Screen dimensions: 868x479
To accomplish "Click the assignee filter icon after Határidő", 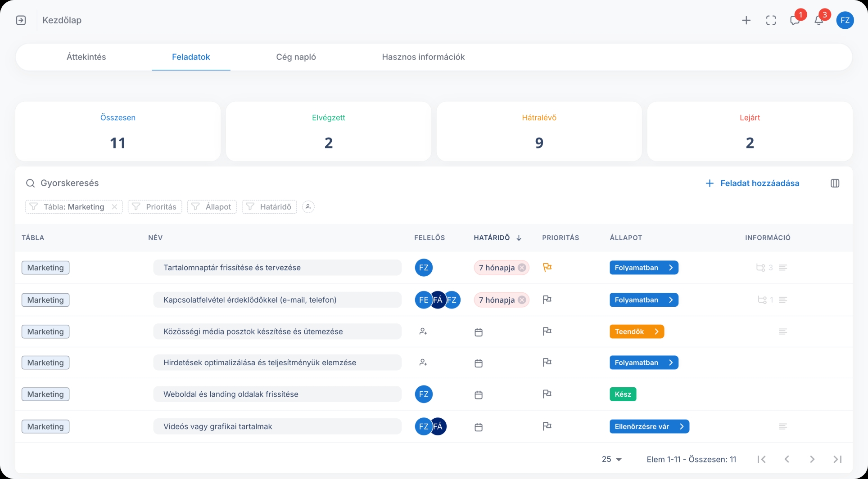I will 308,207.
